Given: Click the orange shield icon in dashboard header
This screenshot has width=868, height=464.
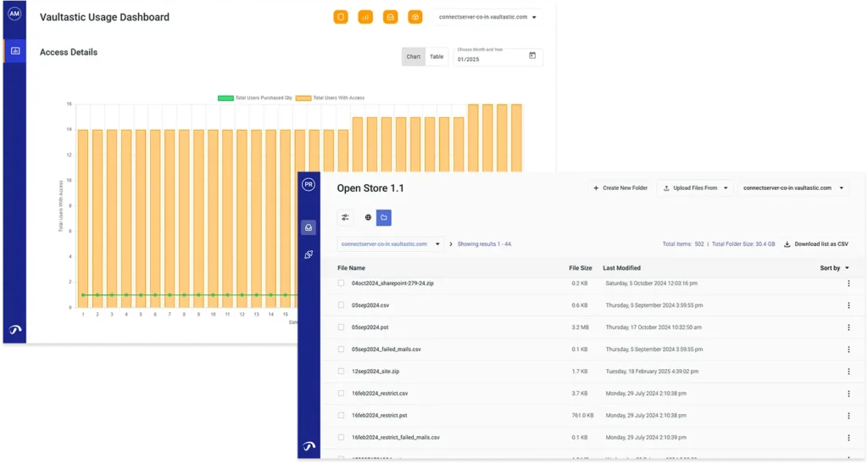Looking at the screenshot, I should pyautogui.click(x=341, y=17).
